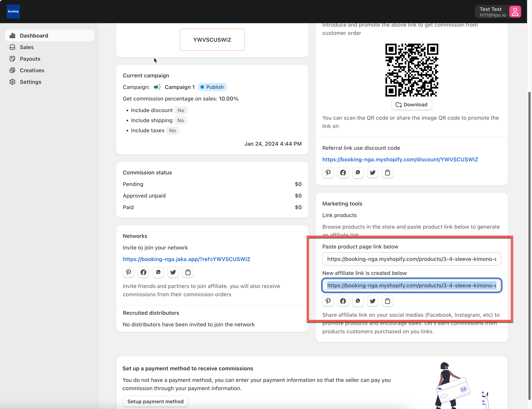This screenshot has width=532, height=409.
Task: Open the Sales menu item
Action: (26, 47)
